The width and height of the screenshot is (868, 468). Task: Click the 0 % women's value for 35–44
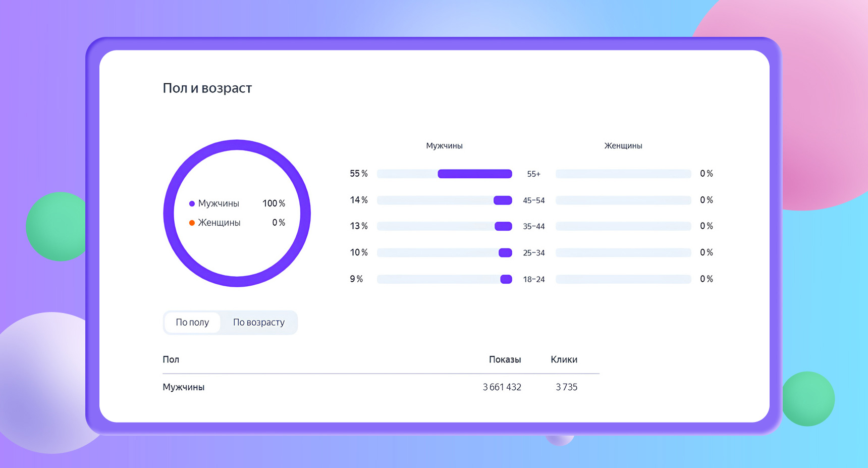pyautogui.click(x=707, y=226)
